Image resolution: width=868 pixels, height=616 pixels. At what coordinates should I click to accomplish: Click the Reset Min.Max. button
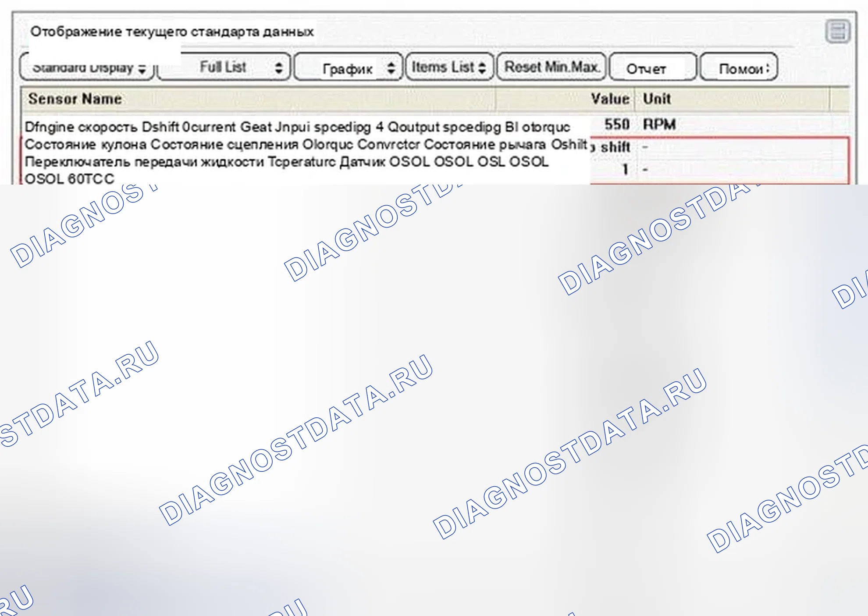[551, 67]
